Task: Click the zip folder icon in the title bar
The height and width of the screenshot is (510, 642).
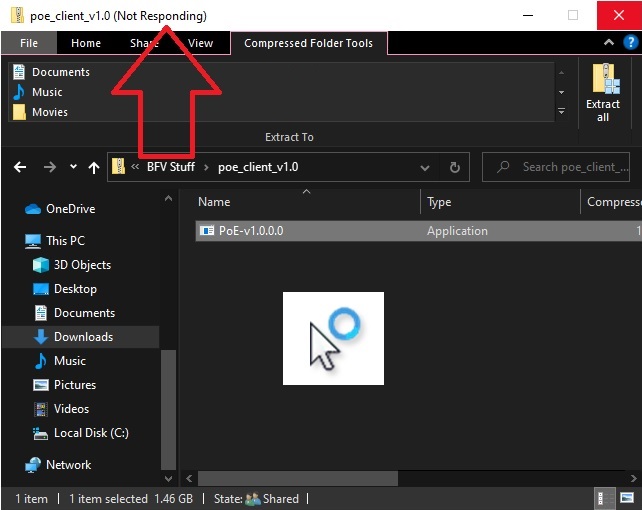Action: 17,15
